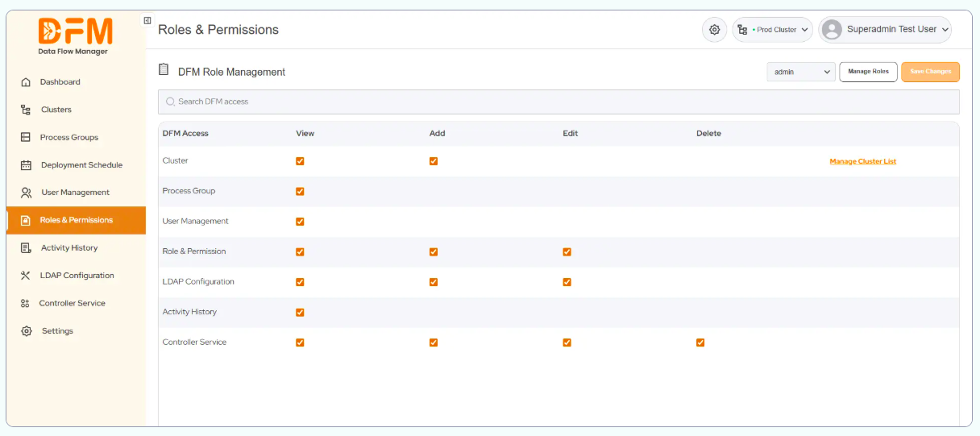Click the Process Groups icon
The width and height of the screenshot is (980, 436).
[26, 137]
